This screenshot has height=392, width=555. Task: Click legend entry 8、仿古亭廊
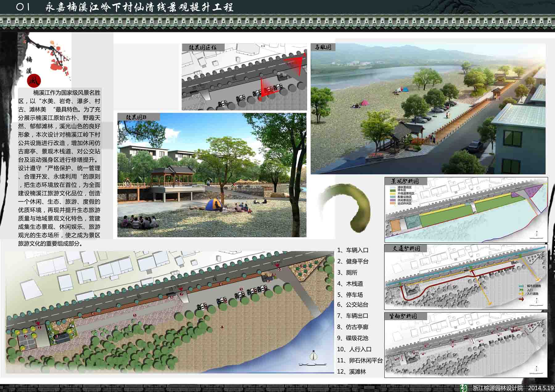(x=353, y=327)
